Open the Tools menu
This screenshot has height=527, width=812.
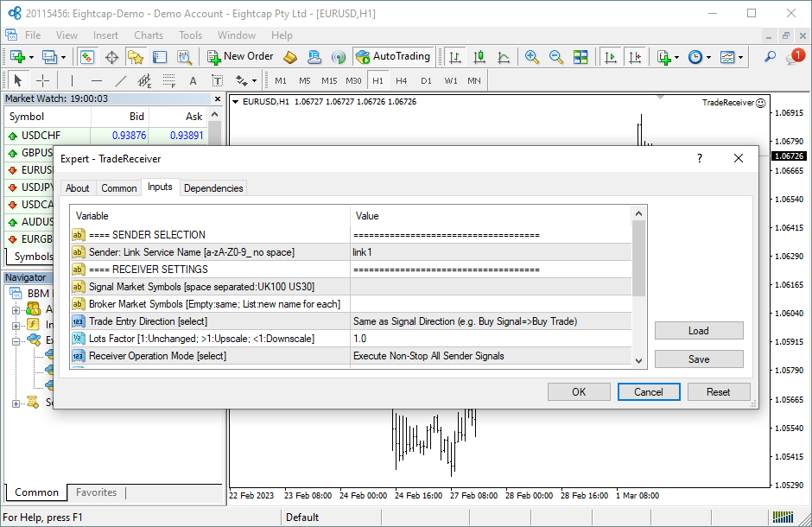pyautogui.click(x=191, y=35)
